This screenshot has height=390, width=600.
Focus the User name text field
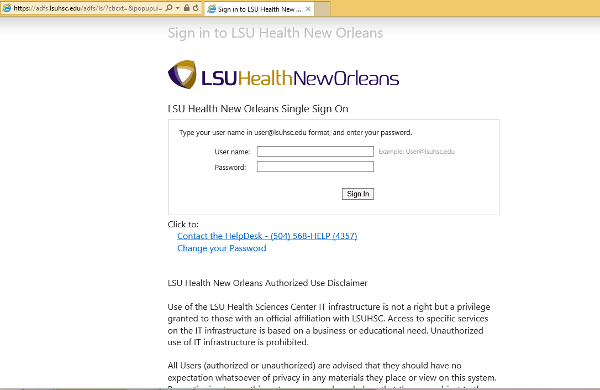[315, 152]
